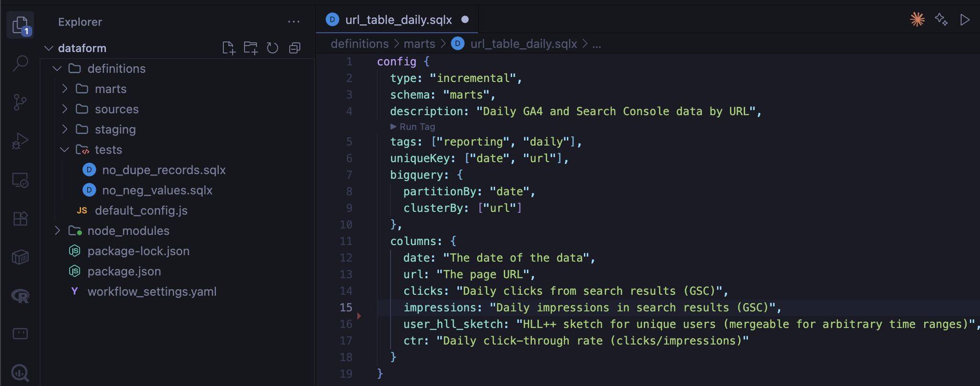Click the Run Tag code lens link
This screenshot has height=386, width=980.
[x=417, y=127]
